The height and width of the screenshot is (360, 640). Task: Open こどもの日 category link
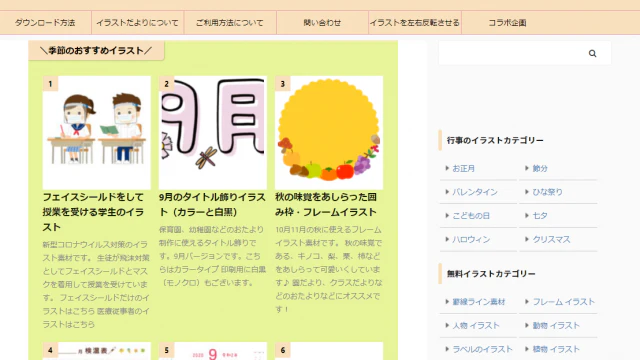[x=471, y=216]
